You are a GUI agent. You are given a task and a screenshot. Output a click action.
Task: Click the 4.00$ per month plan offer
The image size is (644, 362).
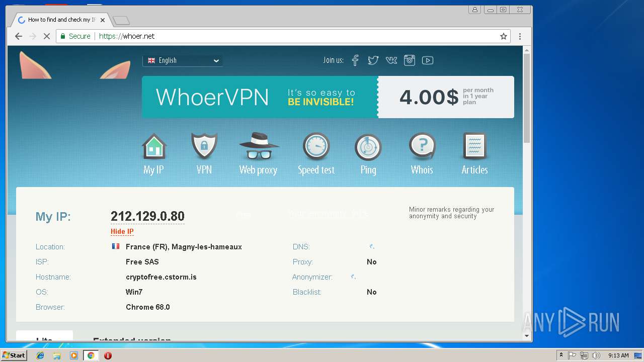pyautogui.click(x=446, y=97)
